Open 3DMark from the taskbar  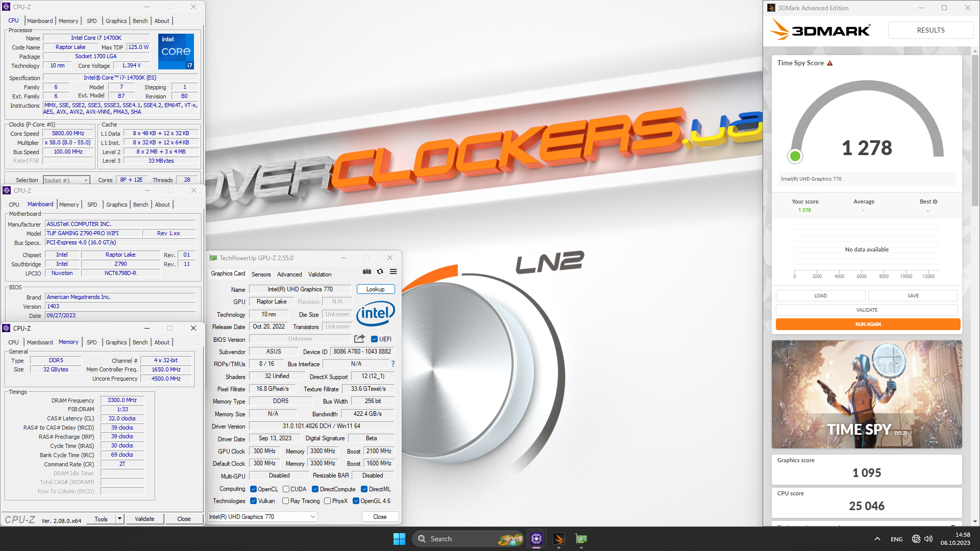pos(558,539)
